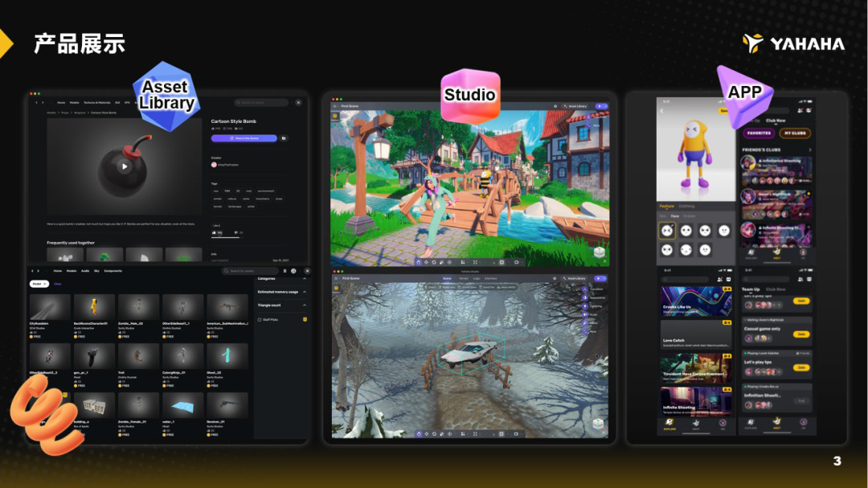This screenshot has height=488, width=868.
Task: Focus the search field in bomb detail window
Action: [261, 102]
